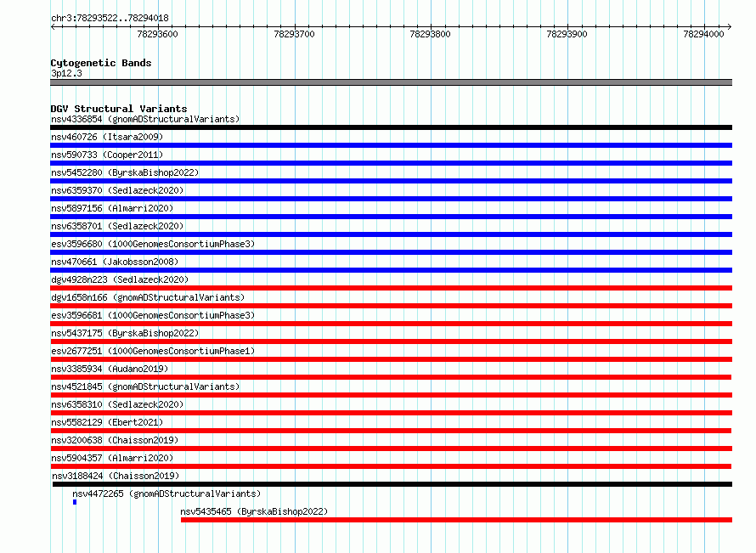The height and width of the screenshot is (553, 756).
Task: Click the right arrow end of the ruler
Action: click(x=730, y=27)
